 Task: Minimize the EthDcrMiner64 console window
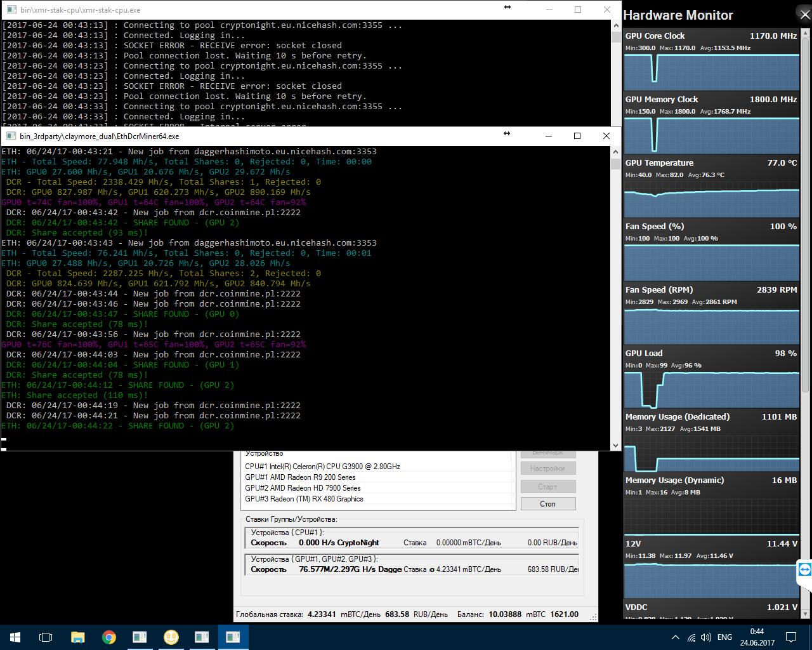548,135
